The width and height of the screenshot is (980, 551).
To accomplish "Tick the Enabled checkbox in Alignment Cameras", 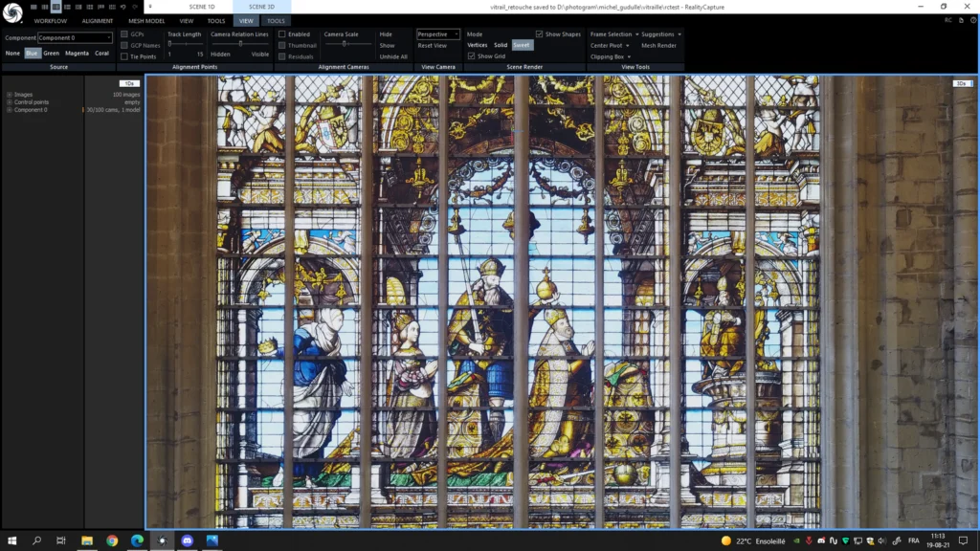I will (282, 34).
